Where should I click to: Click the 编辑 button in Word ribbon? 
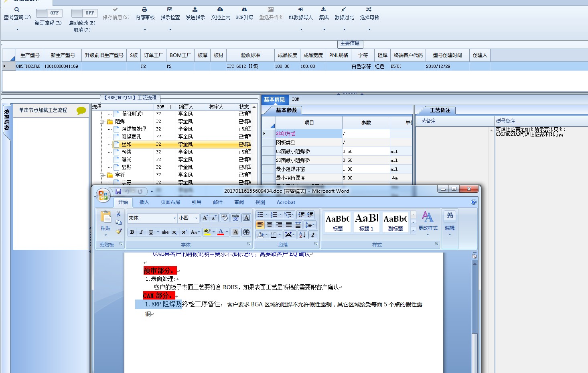[450, 222]
